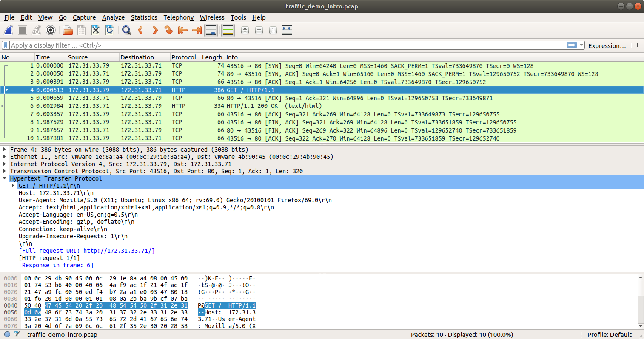The width and height of the screenshot is (644, 339).
Task: Open capture options gear icon
Action: (51, 30)
